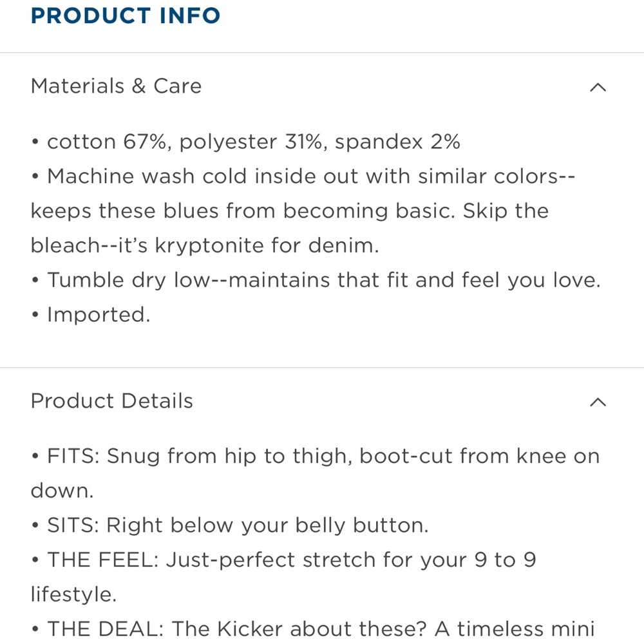The image size is (644, 644).
Task: Click the 'bleach--it's kryptonite for denim' line
Action: 205,246
